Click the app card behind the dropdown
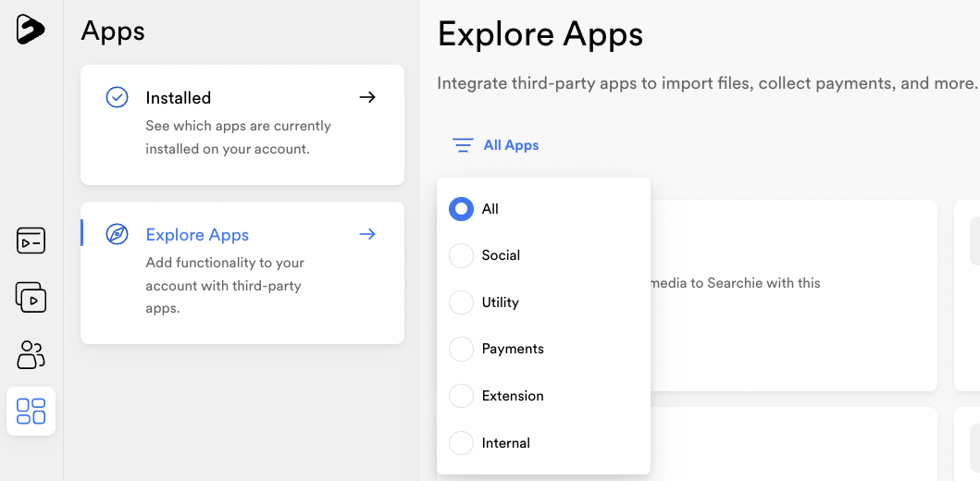The width and height of the screenshot is (980, 481). (794, 295)
